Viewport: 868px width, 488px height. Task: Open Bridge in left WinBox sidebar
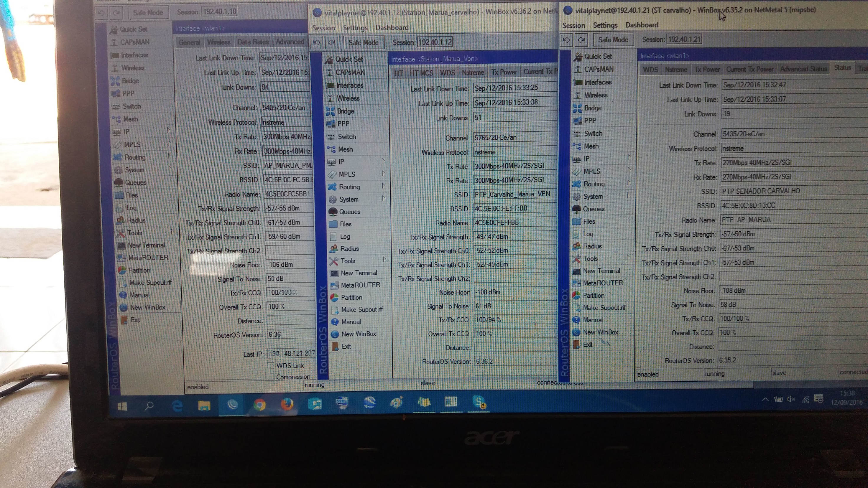125,81
